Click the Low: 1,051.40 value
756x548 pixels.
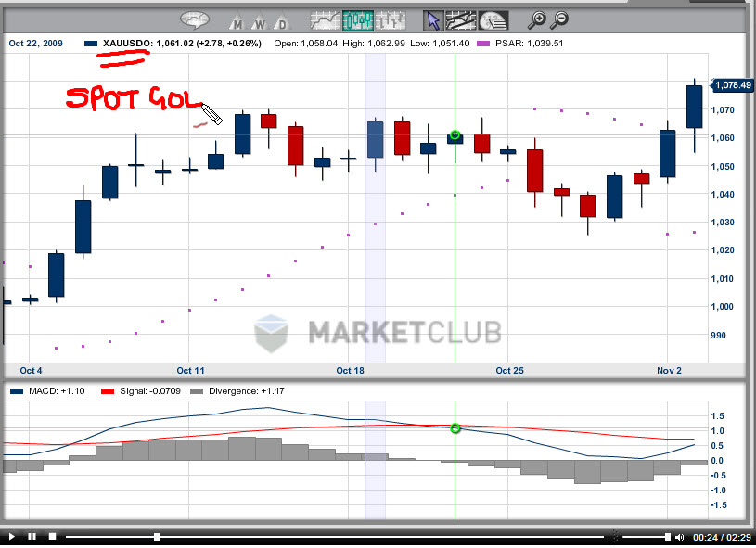pos(440,44)
